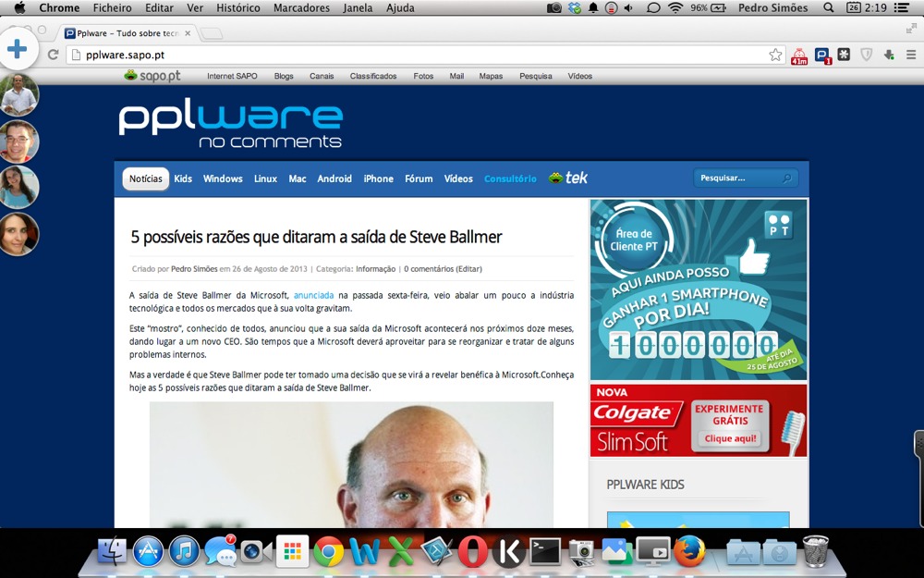Viewport: 924px width, 578px height.
Task: Bookmark this page with the star icon
Action: coord(775,55)
